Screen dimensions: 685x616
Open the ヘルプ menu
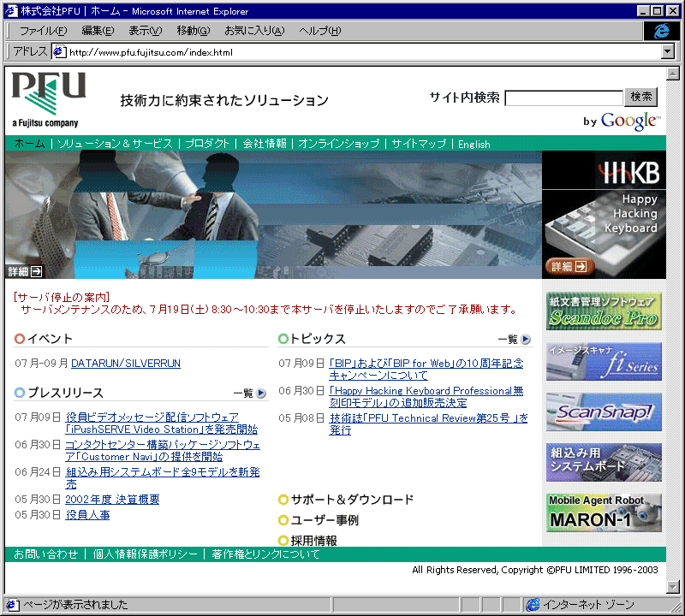(319, 31)
